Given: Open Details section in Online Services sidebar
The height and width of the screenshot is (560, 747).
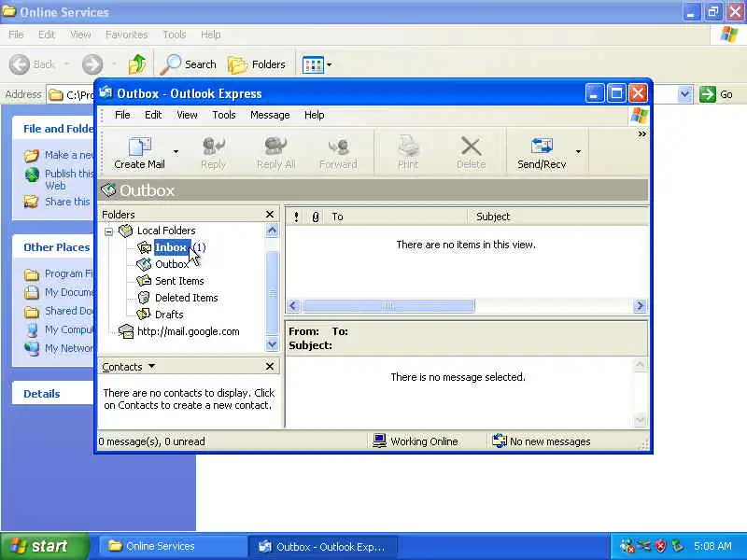Looking at the screenshot, I should tap(42, 394).
